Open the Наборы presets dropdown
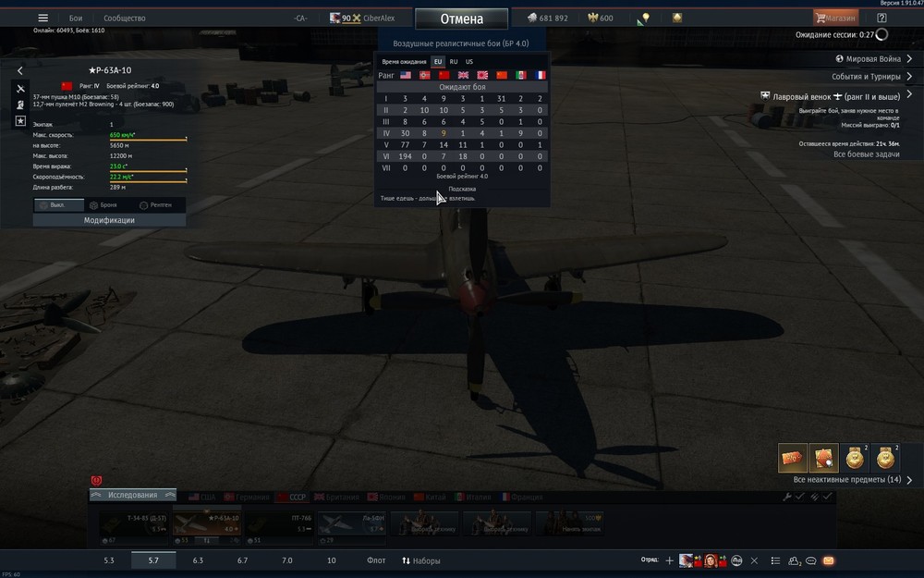This screenshot has width=924, height=578. (421, 560)
